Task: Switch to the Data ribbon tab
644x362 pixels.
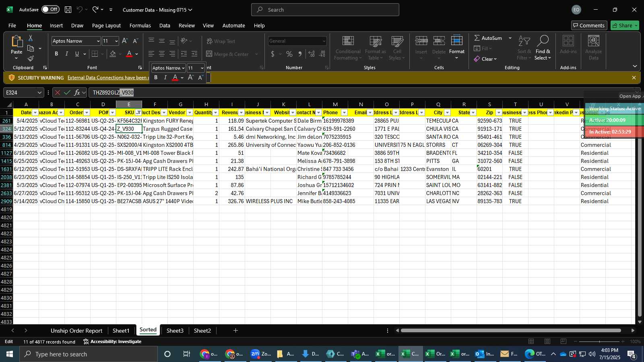Action: (x=165, y=25)
